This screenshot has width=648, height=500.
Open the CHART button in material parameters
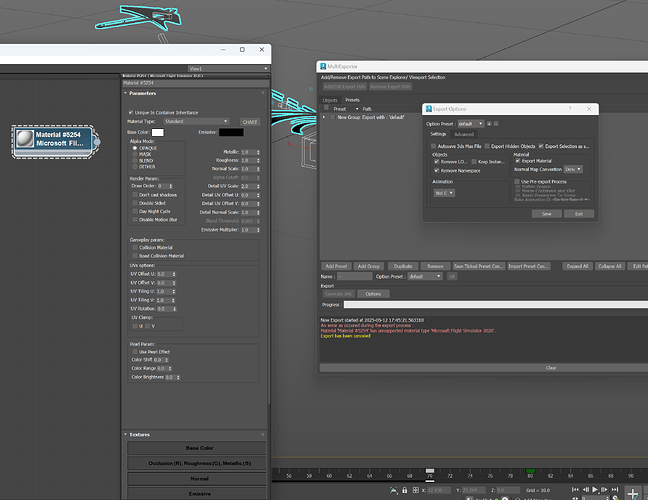click(250, 122)
